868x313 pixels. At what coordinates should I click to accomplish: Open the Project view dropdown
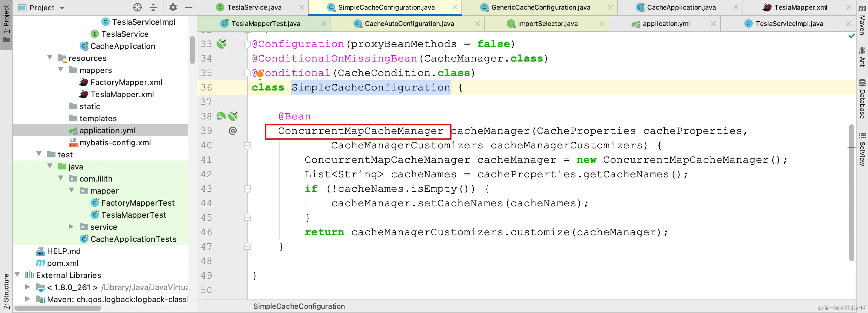click(x=62, y=8)
